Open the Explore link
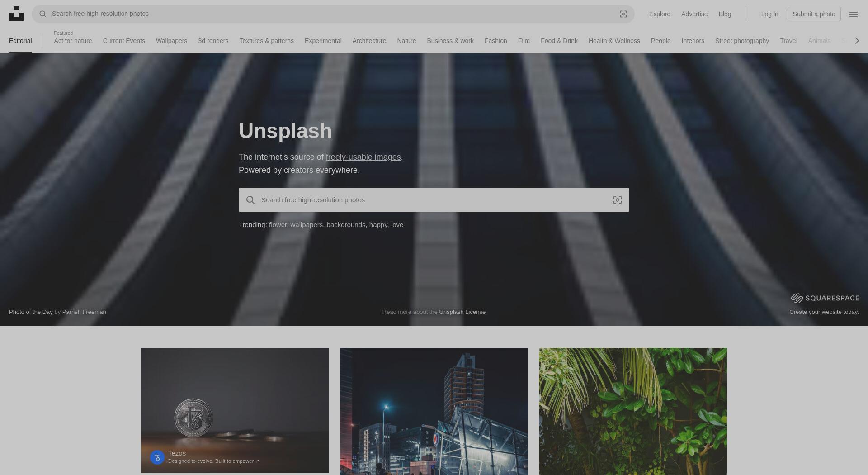This screenshot has width=868, height=475. 660,14
